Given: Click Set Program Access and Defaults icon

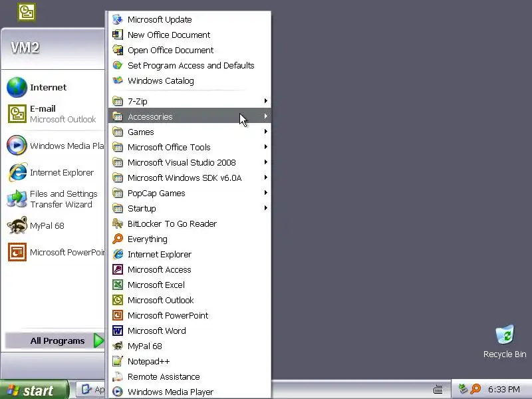Looking at the screenshot, I should pos(118,65).
